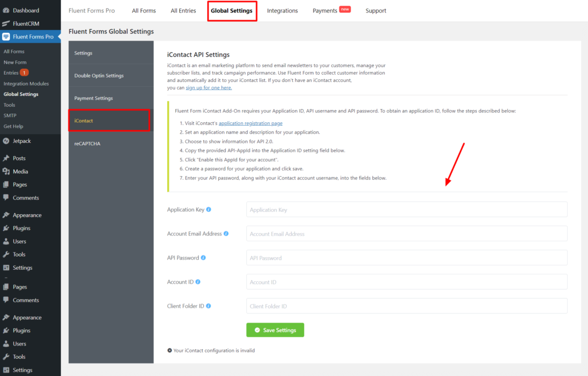Open the All Entries top tab
This screenshot has height=376, width=588.
[x=183, y=10]
